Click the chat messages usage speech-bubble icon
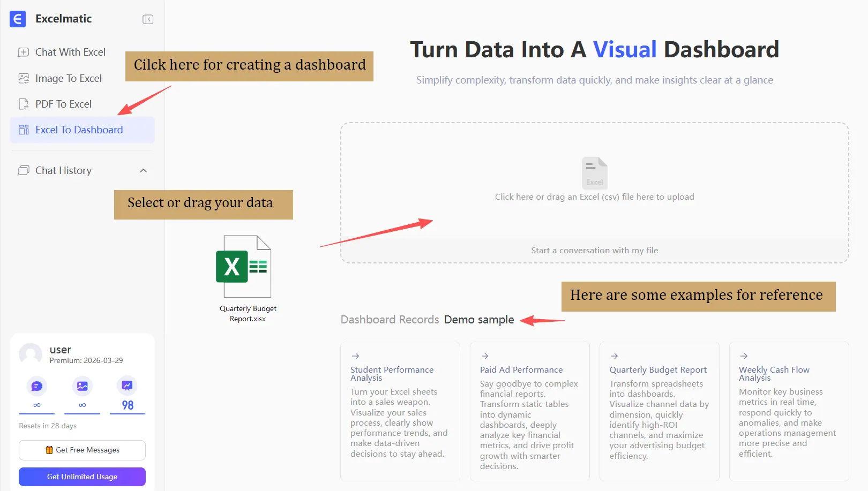 (36, 386)
